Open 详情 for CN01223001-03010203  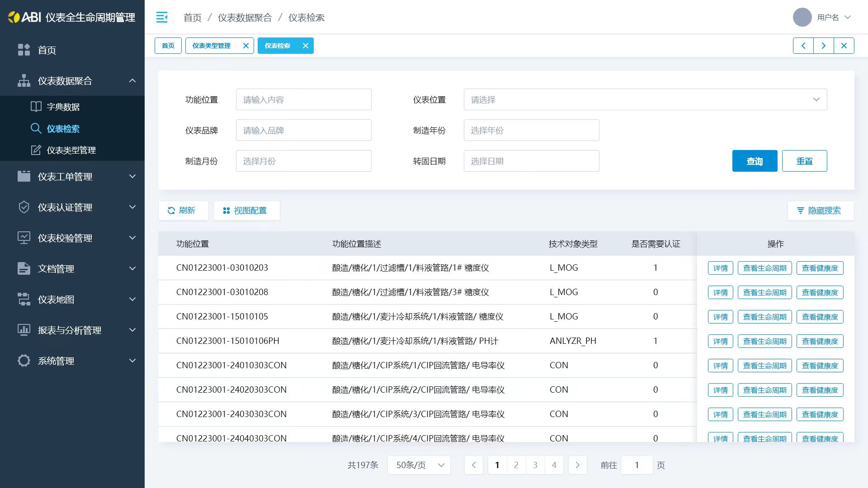720,268
